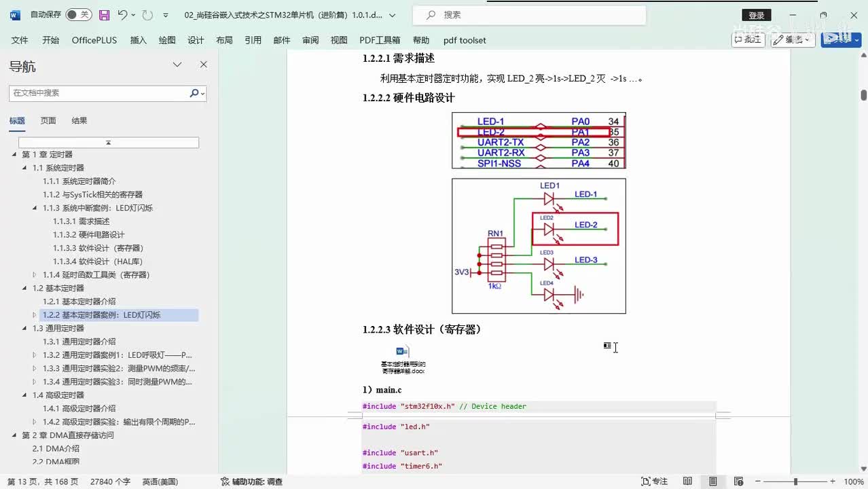Toggle the 自动保存 AutoSave switch

(x=79, y=14)
